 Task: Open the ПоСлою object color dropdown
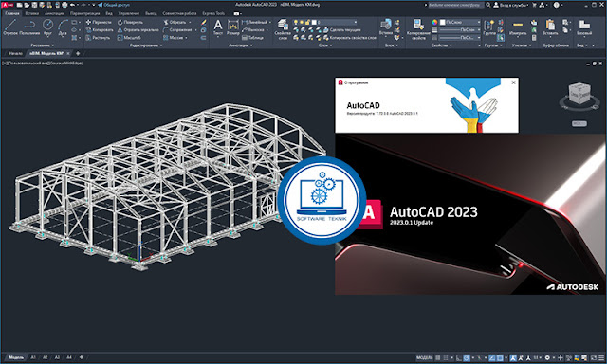(x=459, y=22)
